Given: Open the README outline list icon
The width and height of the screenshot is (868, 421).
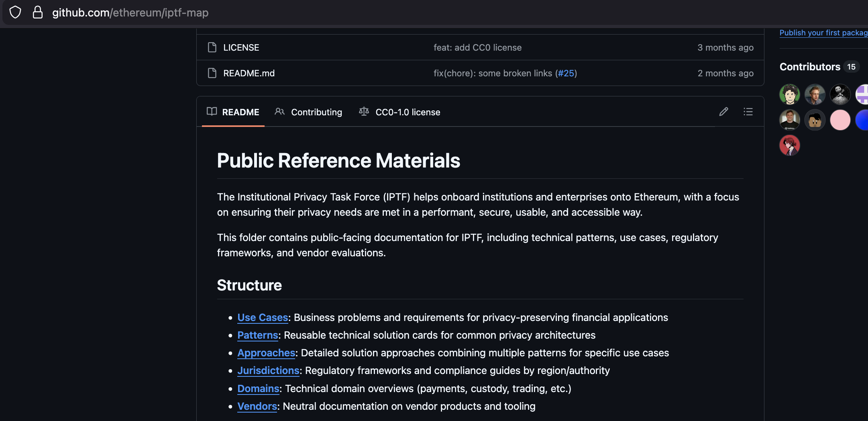Looking at the screenshot, I should (x=748, y=112).
